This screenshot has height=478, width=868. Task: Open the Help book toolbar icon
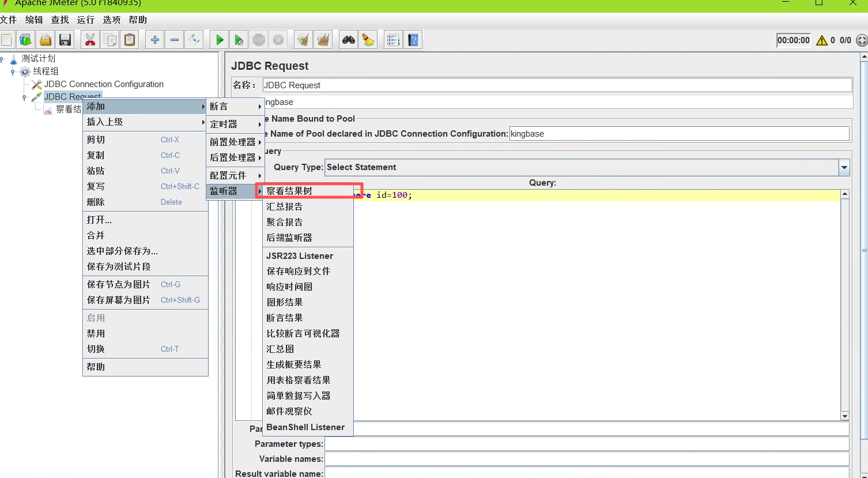[413, 40]
